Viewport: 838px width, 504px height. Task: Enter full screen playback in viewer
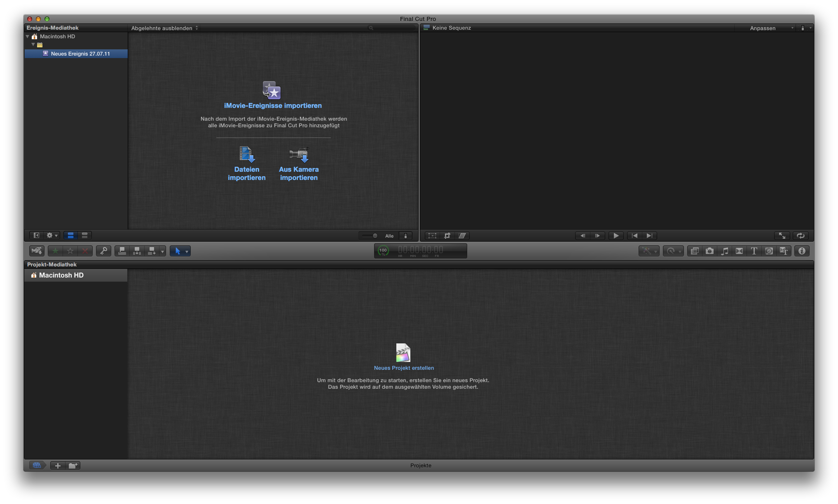coord(782,236)
